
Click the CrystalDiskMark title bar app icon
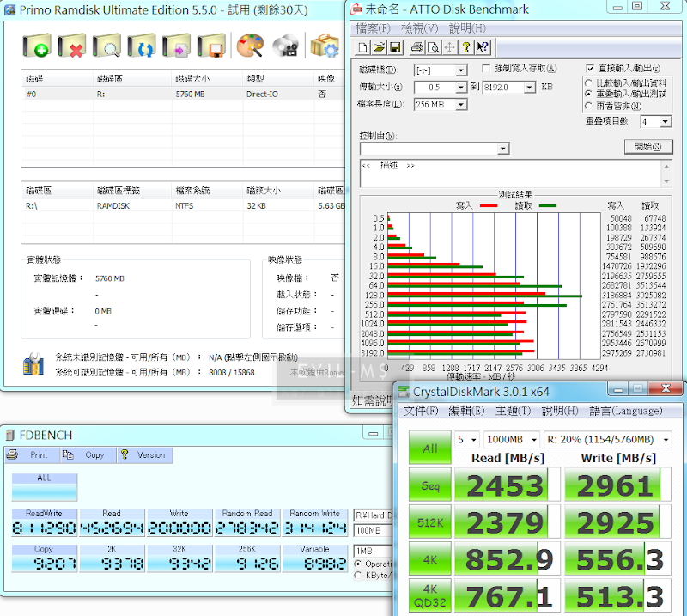click(404, 392)
